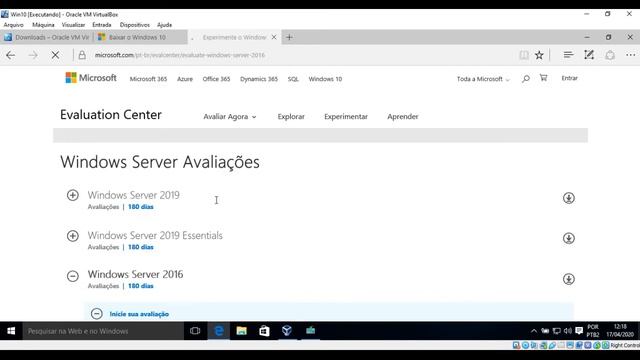
Task: Close the Experimente o Windows tab
Action: [274, 37]
